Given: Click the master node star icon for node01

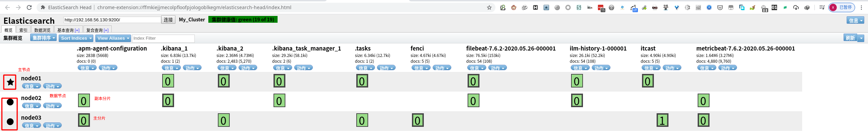Looking at the screenshot, I should [10, 82].
